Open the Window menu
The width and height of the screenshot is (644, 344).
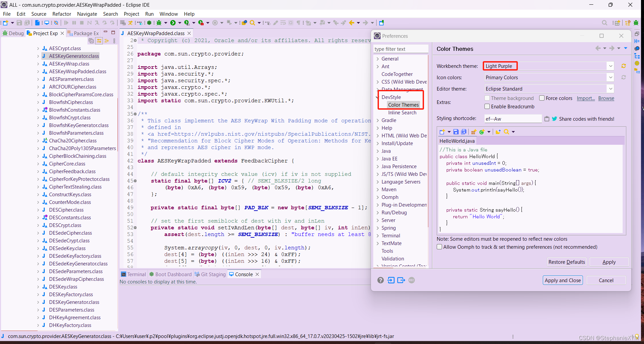point(169,14)
